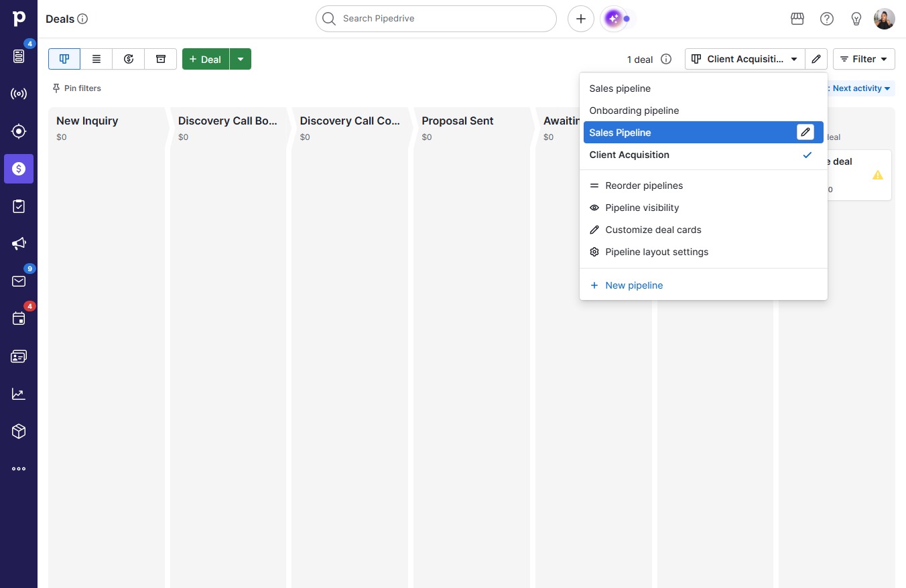The height and width of the screenshot is (588, 906).
Task: Open the Marketplace store icon
Action: (x=797, y=19)
